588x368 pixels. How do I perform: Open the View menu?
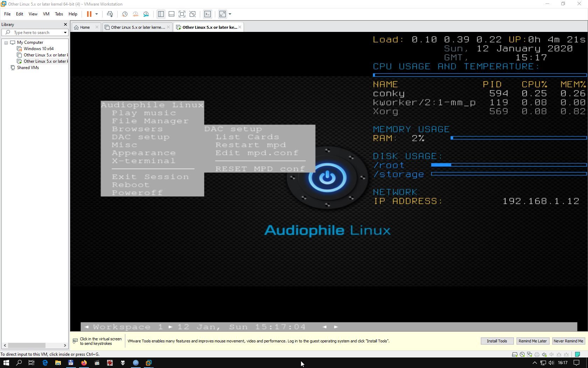tap(33, 14)
